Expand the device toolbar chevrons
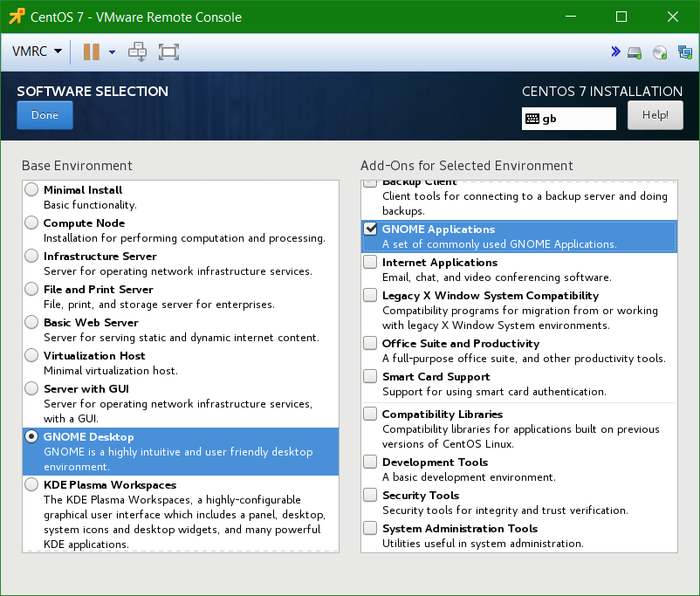Image resolution: width=700 pixels, height=596 pixels. pos(615,51)
